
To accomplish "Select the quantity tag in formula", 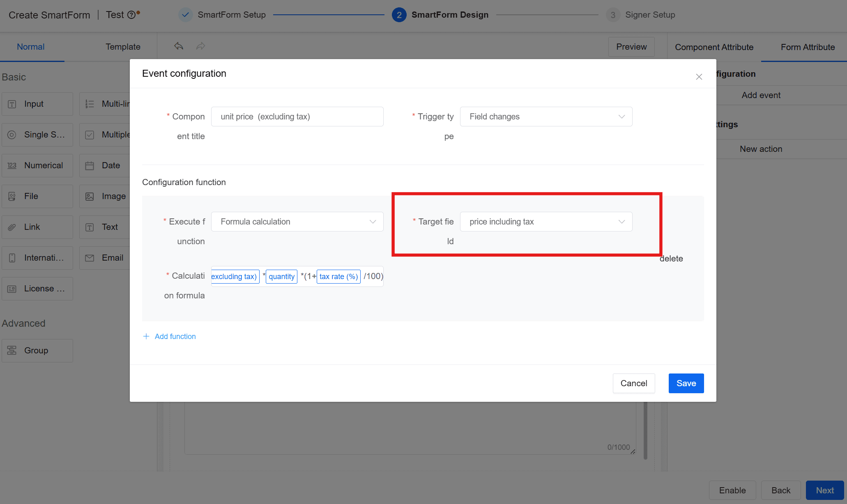I will (282, 277).
